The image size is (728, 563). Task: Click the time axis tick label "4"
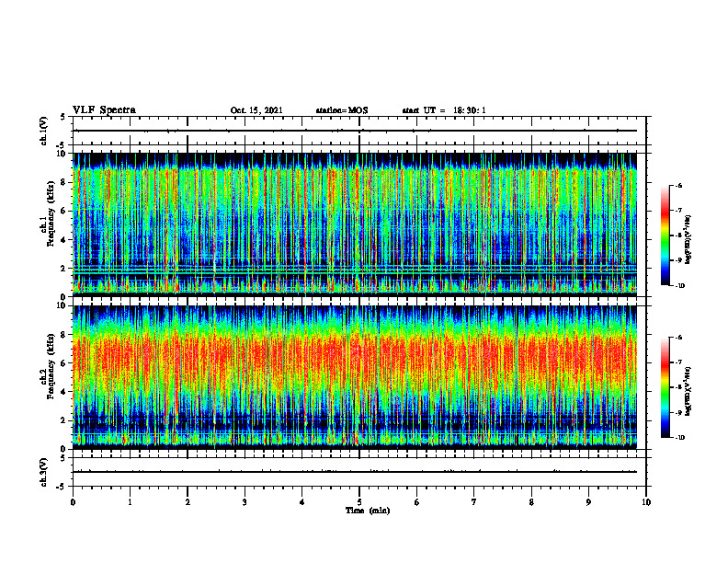tap(302, 502)
